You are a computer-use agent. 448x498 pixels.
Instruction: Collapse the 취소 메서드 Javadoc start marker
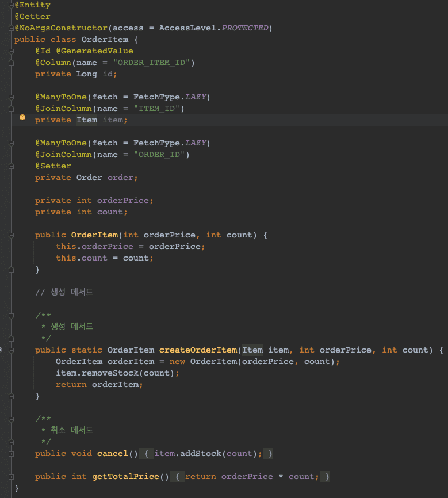[11, 419]
